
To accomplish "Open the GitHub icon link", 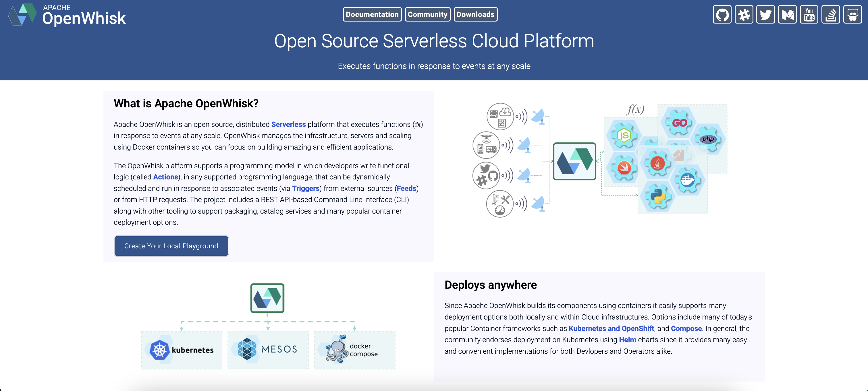I will (722, 14).
